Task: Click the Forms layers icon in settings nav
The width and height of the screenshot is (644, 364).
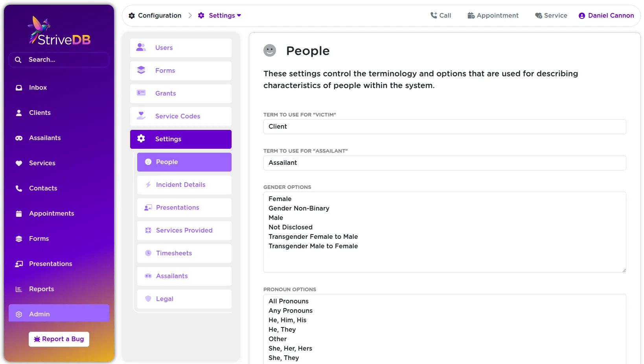Action: 141,70
